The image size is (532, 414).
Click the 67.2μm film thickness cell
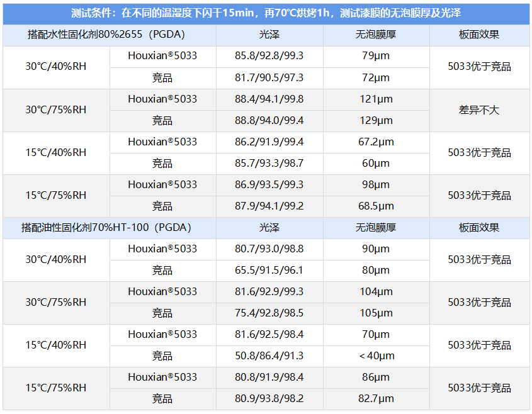coord(376,142)
